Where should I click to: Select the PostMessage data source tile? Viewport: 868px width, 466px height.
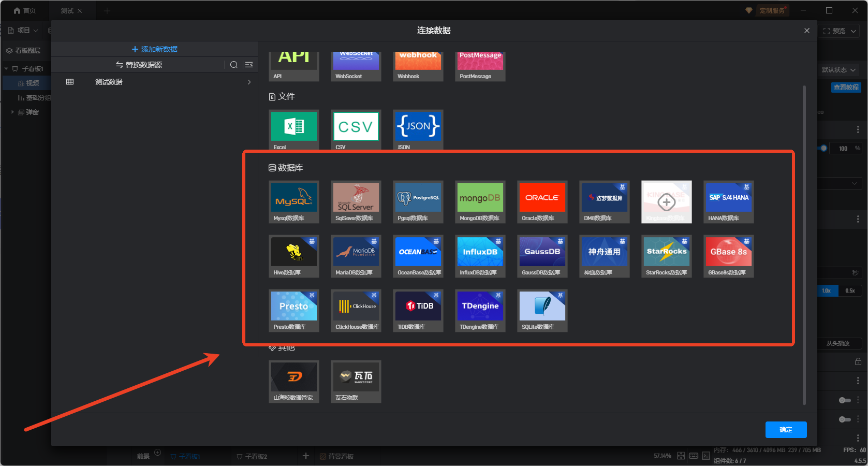(x=480, y=66)
